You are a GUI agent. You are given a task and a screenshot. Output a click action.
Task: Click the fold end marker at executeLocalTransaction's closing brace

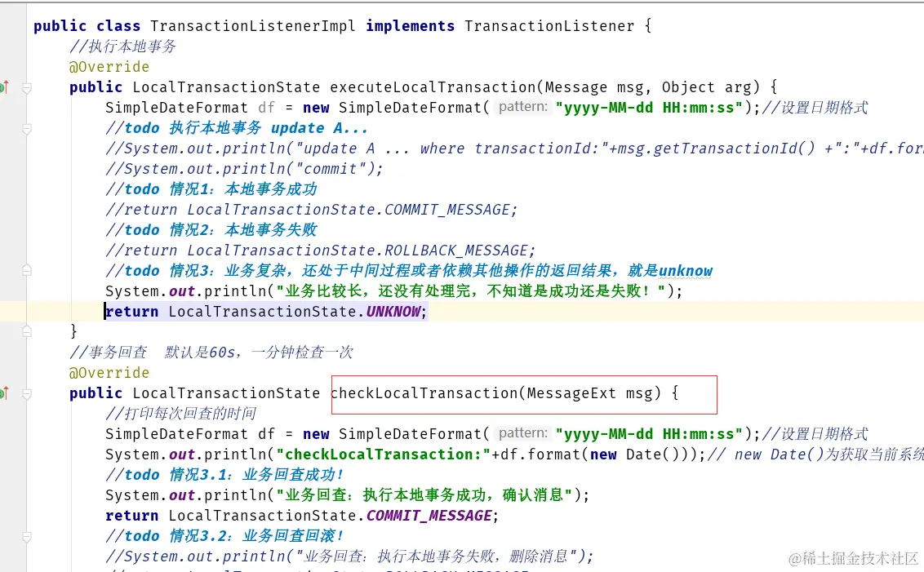(x=26, y=331)
